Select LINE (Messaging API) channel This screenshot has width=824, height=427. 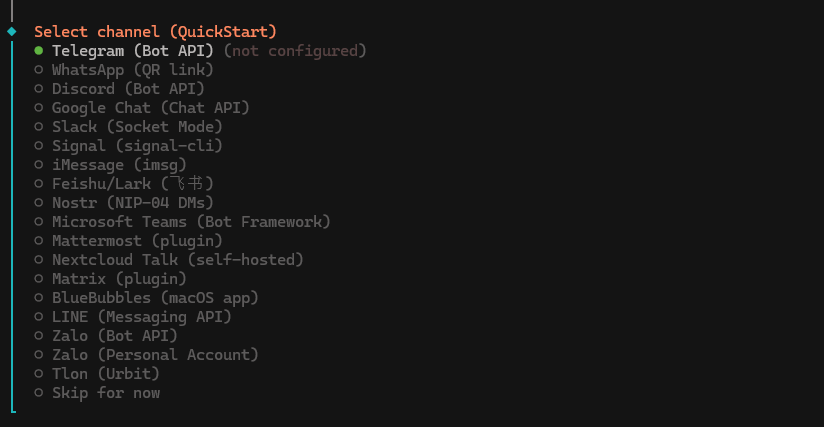click(141, 317)
